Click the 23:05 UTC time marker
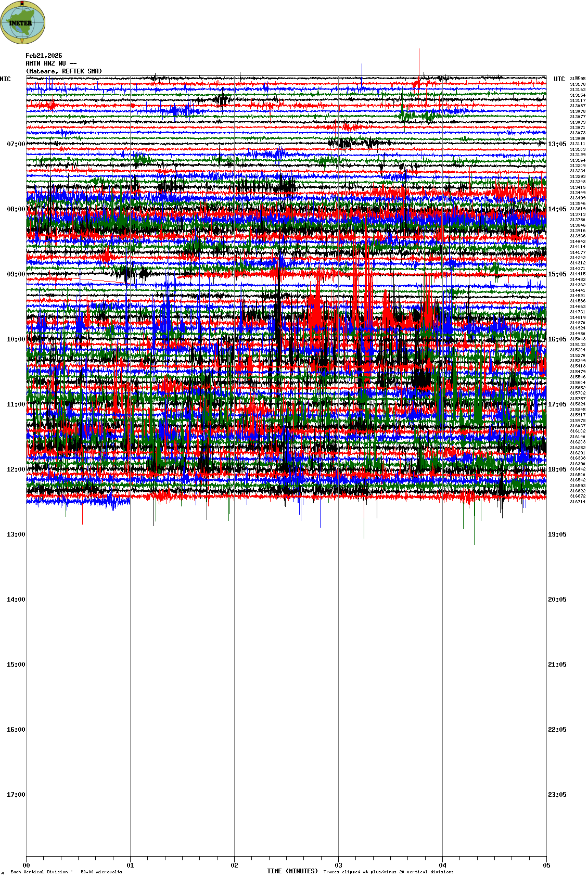This screenshot has width=588, height=879. 557,795
